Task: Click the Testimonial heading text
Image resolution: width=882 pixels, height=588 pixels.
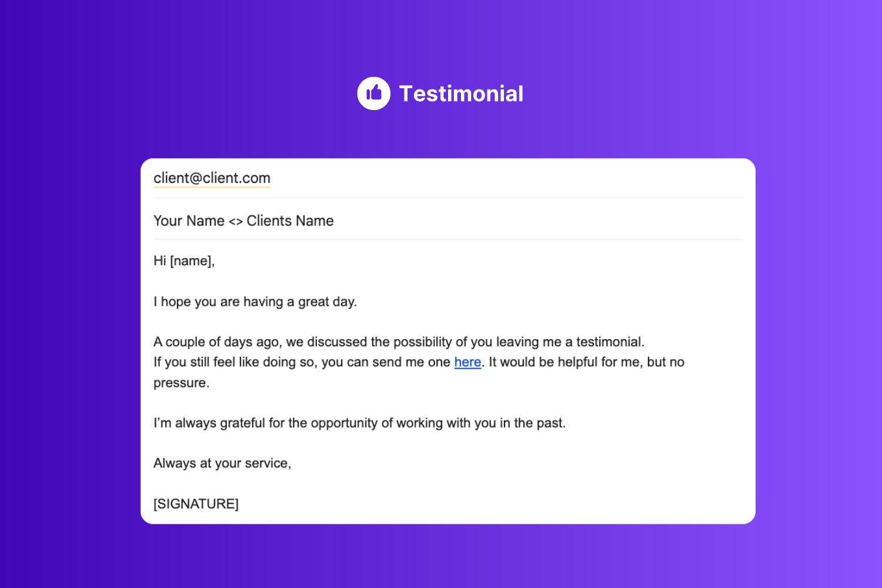Action: point(461,94)
